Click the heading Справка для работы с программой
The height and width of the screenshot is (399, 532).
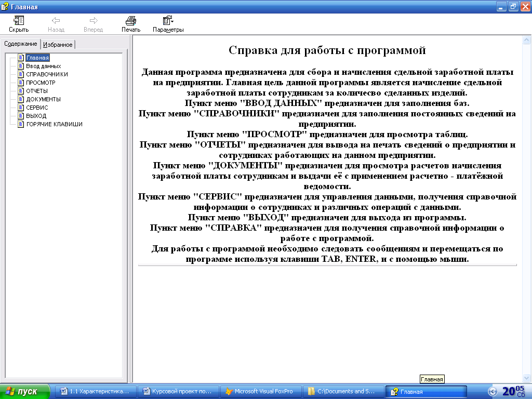point(327,50)
